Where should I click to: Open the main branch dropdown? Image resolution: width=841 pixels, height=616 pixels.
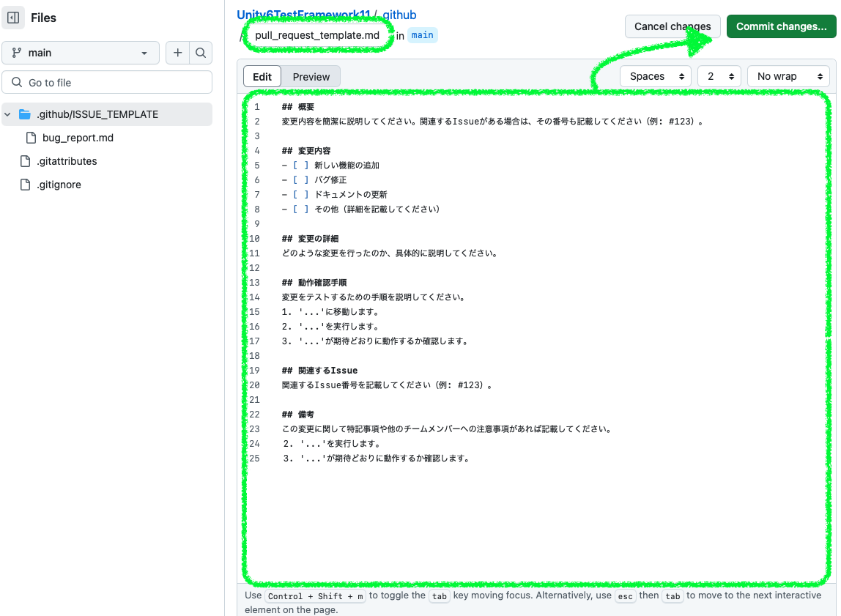click(x=81, y=52)
